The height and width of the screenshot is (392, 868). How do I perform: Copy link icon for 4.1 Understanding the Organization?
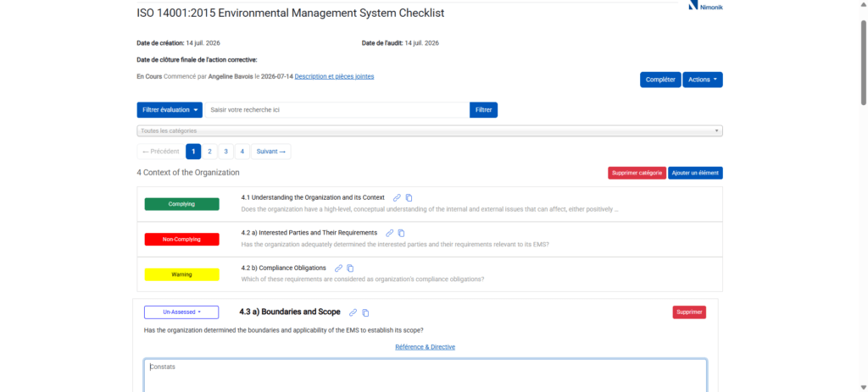(397, 198)
